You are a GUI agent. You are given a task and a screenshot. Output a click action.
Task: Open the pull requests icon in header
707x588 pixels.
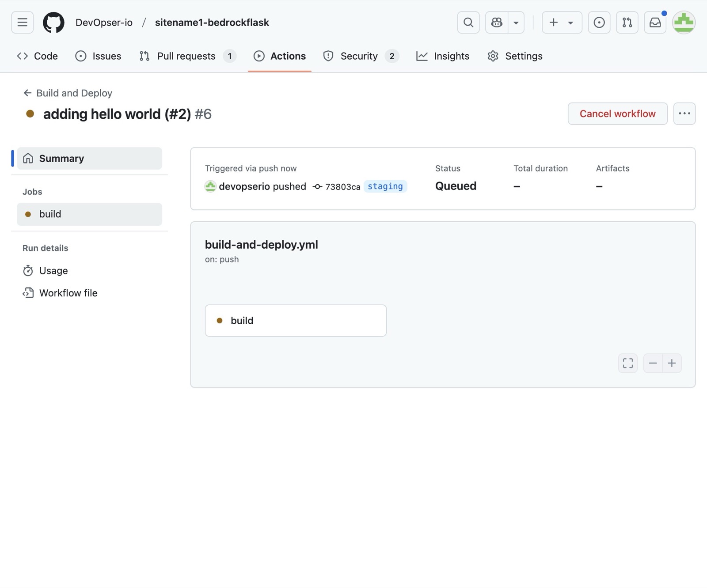pos(627,23)
